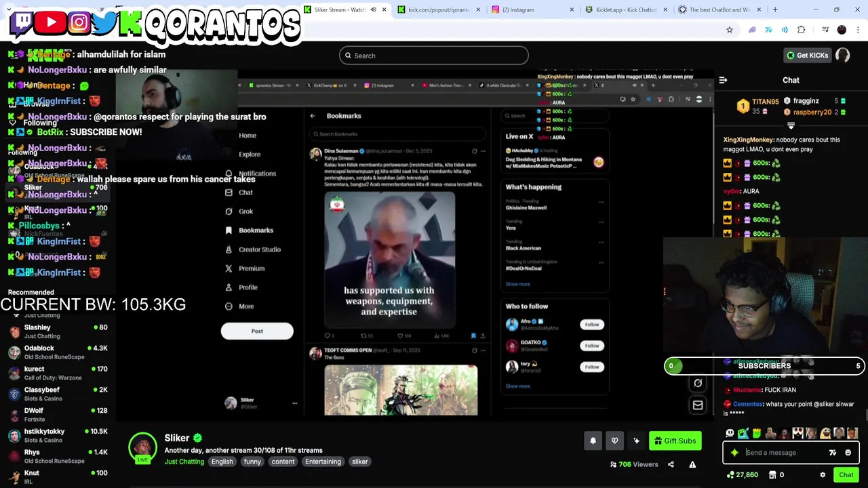The width and height of the screenshot is (868, 488).
Task: Open Rhys in recommended channels
Action: tap(58, 456)
